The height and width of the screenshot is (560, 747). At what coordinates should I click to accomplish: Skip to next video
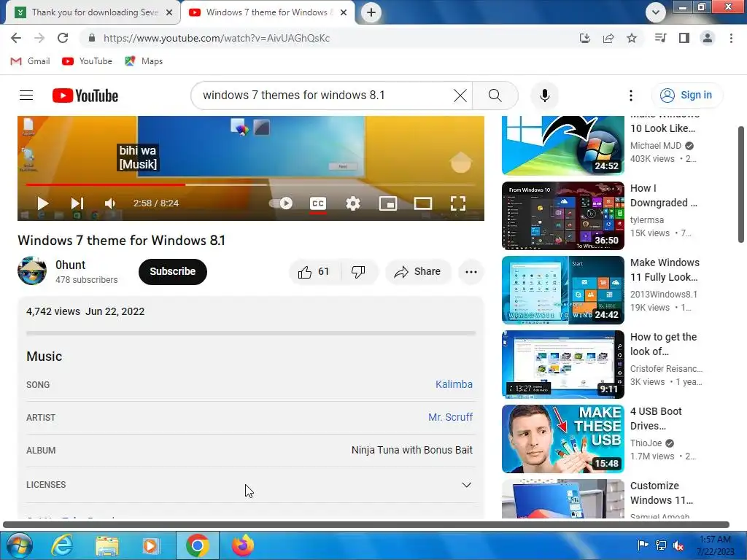[x=77, y=203]
